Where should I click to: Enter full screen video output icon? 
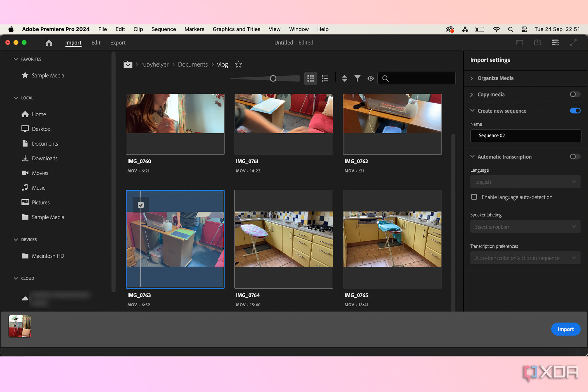pos(573,43)
